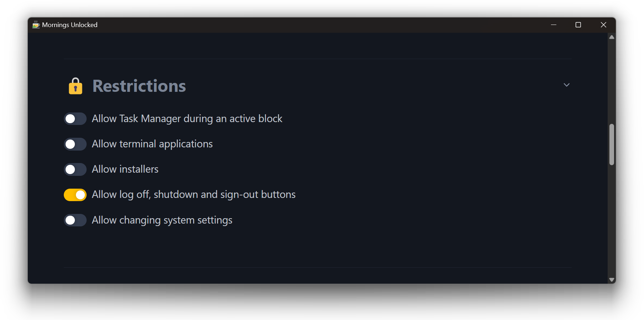Image resolution: width=644 pixels, height=320 pixels.
Task: Click the scrollbar track below the thumb
Action: coord(612,221)
